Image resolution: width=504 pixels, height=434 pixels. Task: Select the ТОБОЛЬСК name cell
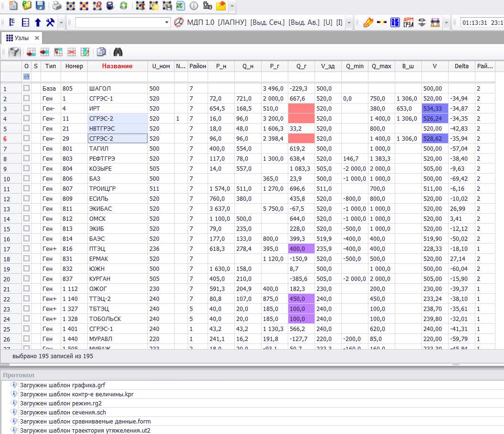[x=117, y=319]
